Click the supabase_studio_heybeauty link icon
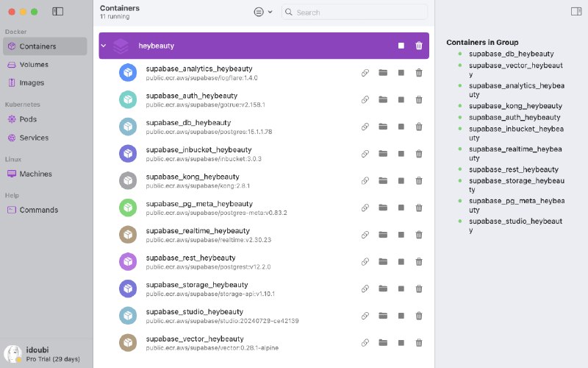Image resolution: width=588 pixels, height=368 pixels. click(x=365, y=316)
